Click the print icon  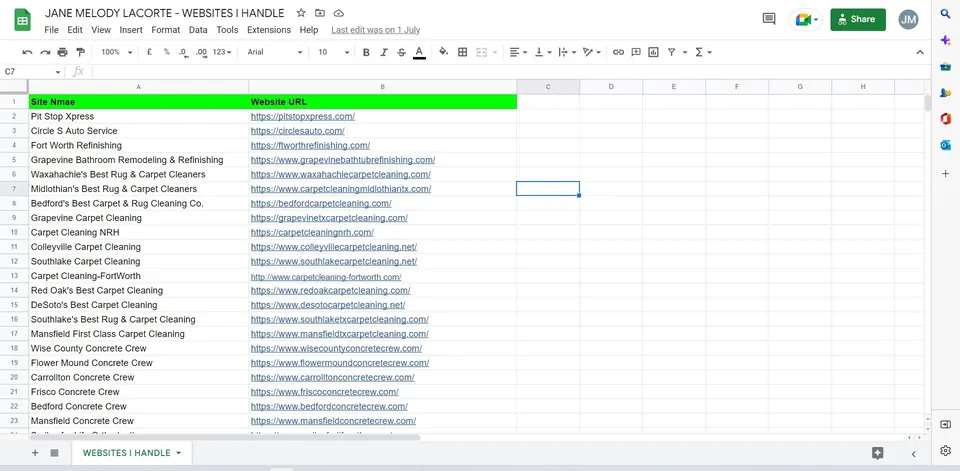coord(62,53)
